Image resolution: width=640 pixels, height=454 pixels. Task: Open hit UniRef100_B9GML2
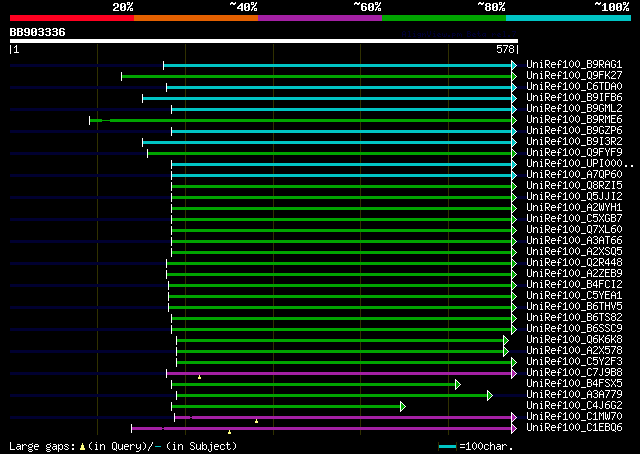(574, 109)
